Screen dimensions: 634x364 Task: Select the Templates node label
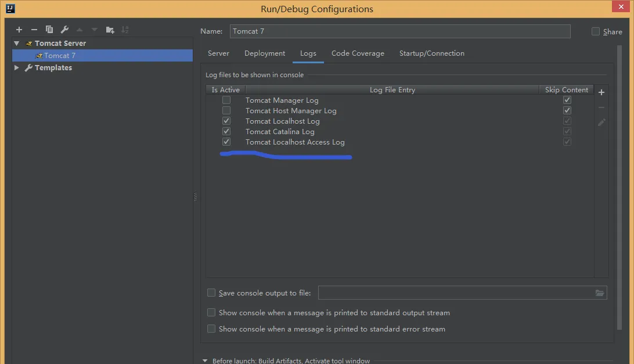53,67
